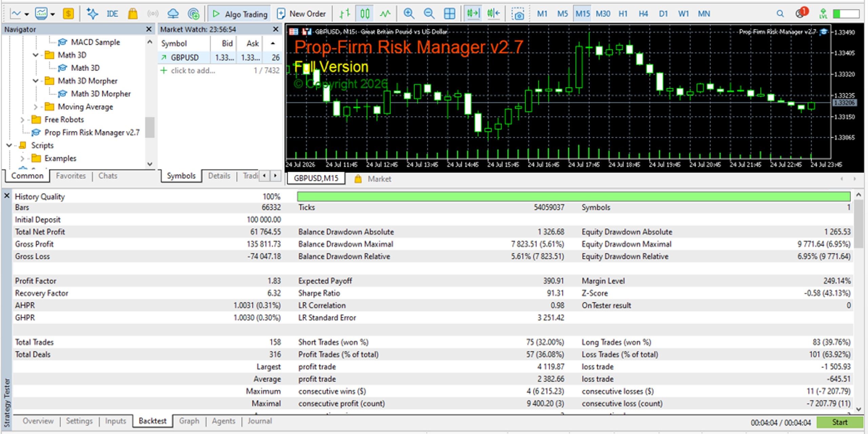868x434 pixels.
Task: Open the VPS cloud icon
Action: pos(173,14)
